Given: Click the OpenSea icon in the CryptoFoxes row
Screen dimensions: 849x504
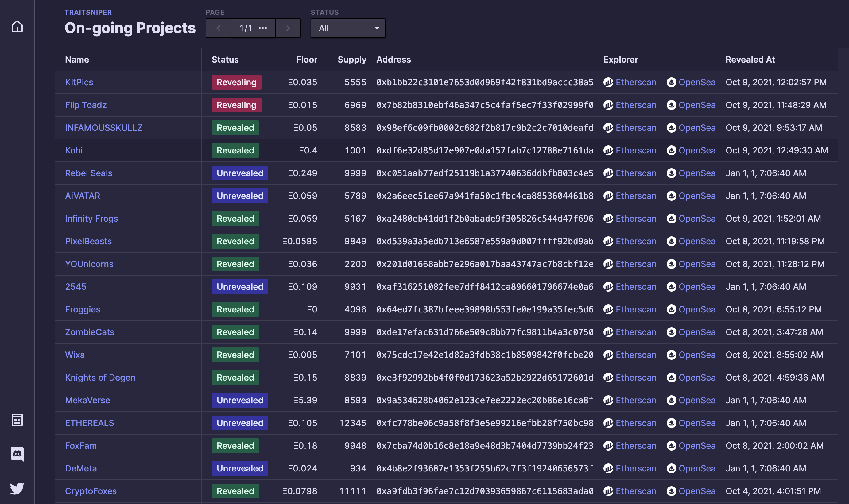Looking at the screenshot, I should [x=671, y=491].
